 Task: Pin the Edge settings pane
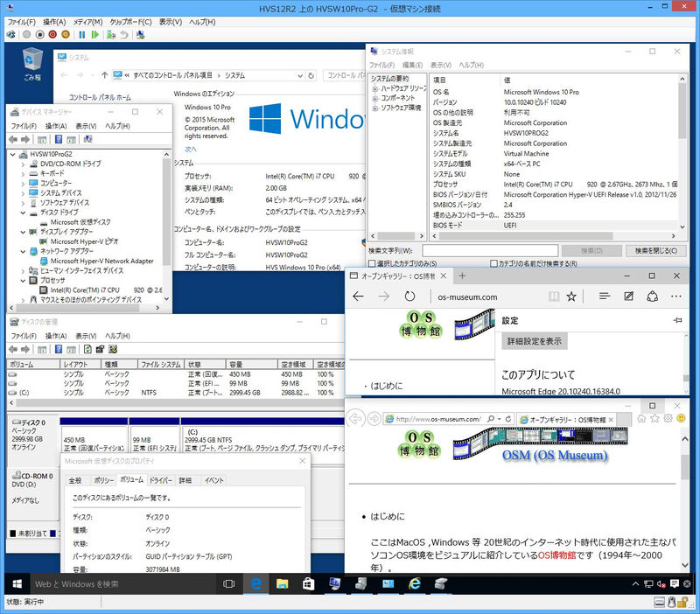point(677,320)
